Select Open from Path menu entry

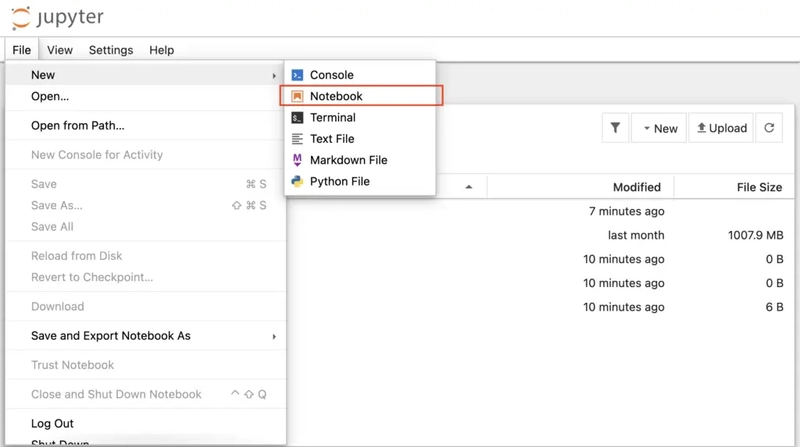point(78,126)
